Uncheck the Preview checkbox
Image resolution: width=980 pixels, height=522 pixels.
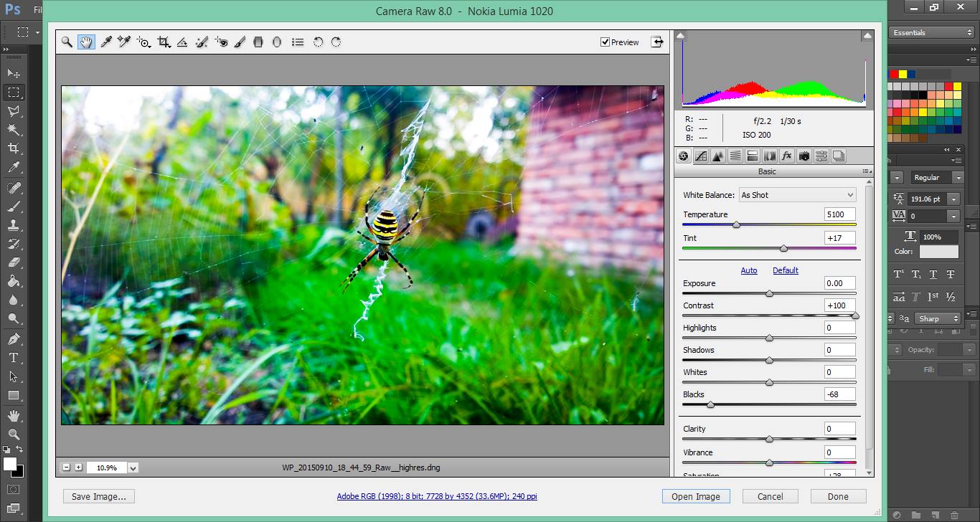tap(605, 42)
